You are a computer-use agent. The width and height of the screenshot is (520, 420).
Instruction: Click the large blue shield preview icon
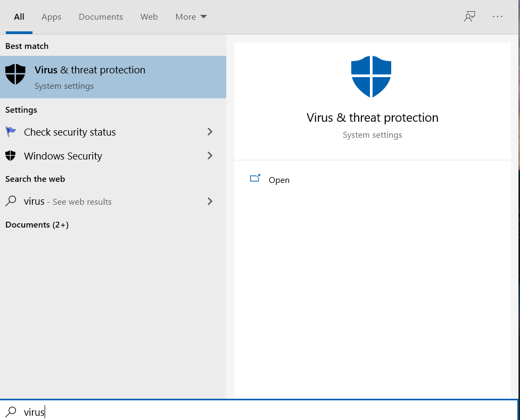pyautogui.click(x=371, y=77)
